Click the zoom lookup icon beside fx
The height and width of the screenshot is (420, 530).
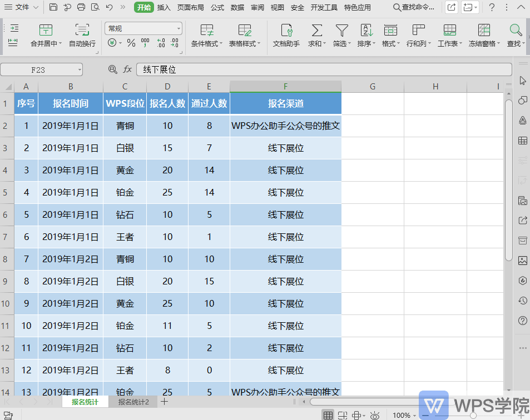[x=112, y=69]
